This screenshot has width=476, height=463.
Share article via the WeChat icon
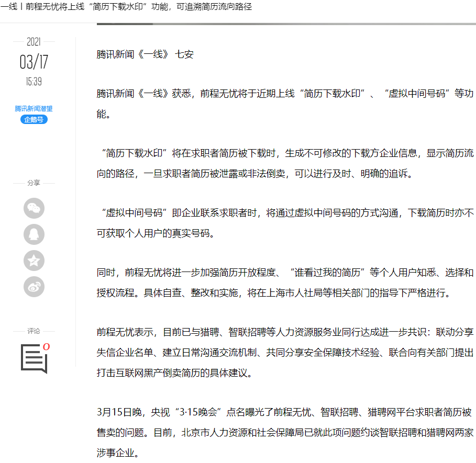[34, 208]
